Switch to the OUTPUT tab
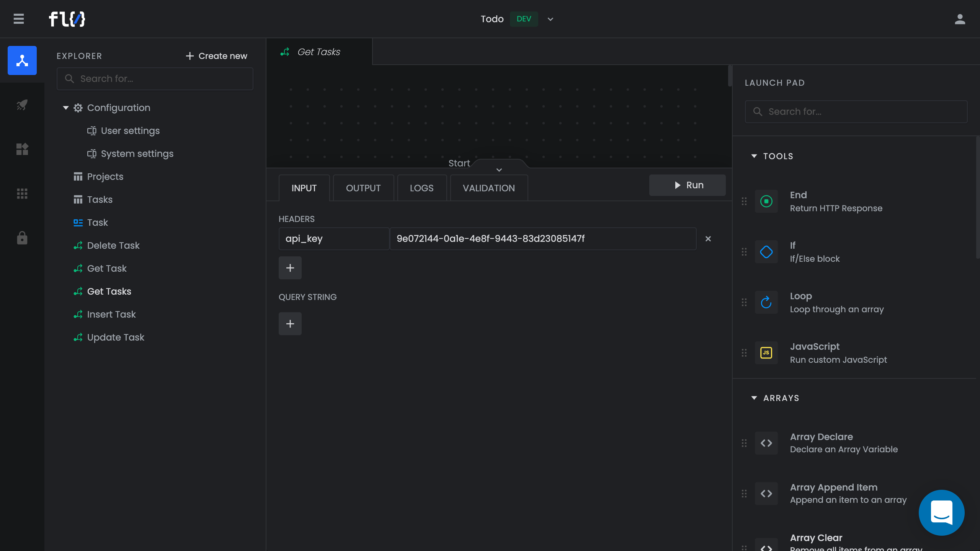 tap(363, 188)
